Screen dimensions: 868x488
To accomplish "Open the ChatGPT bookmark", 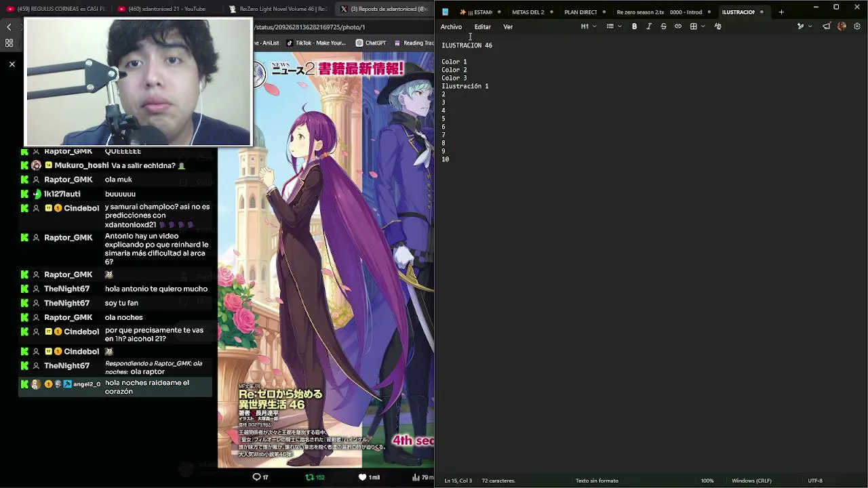I will coord(372,43).
